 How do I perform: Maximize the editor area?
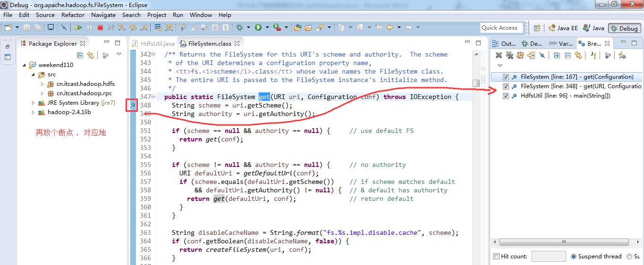[478, 42]
